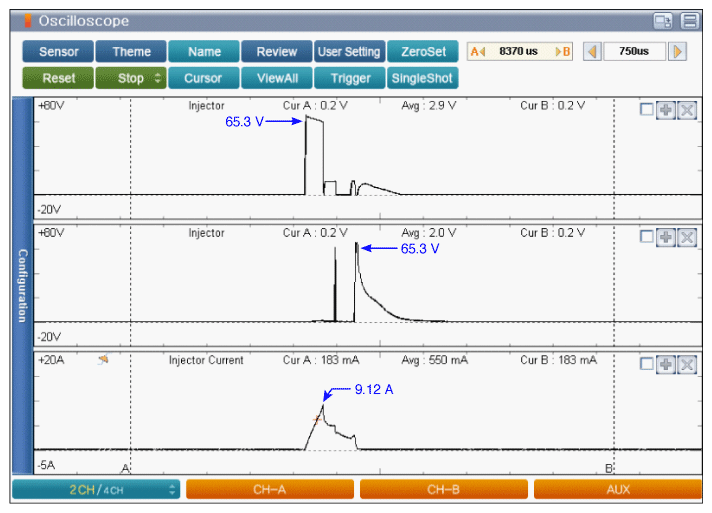Open the 2CH/4CH channel mode dropdown
712x513 pixels.
coord(96,489)
